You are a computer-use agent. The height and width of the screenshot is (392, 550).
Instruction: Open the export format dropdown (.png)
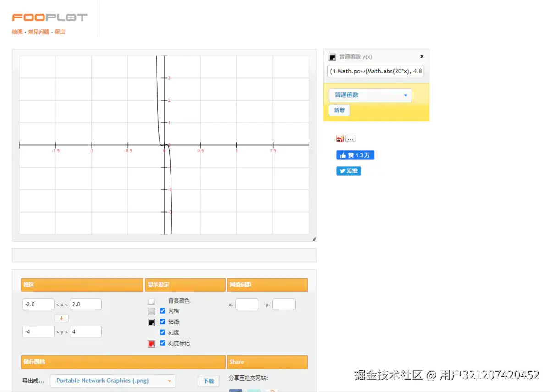(113, 381)
